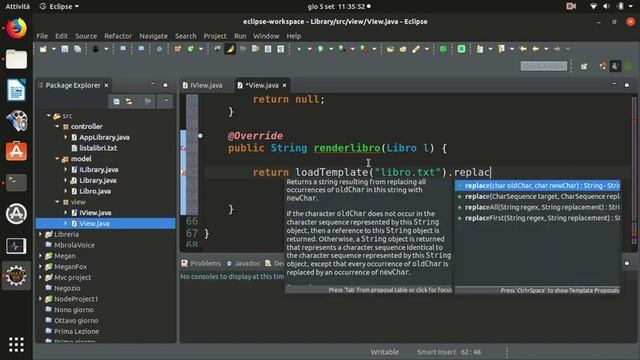Open the Attività overview

tap(18, 7)
